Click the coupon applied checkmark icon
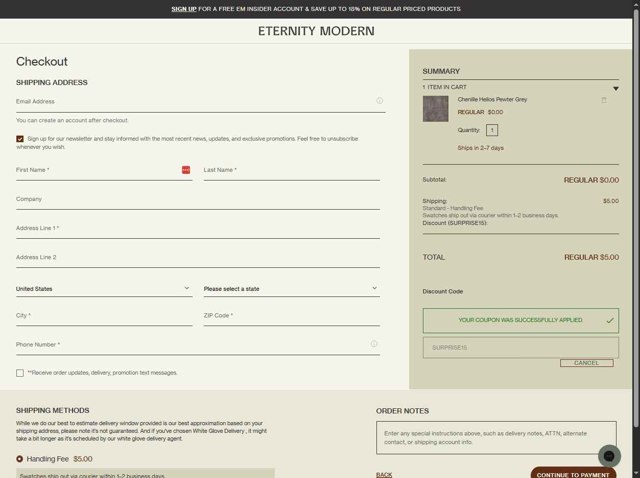The image size is (640, 478). click(x=610, y=320)
